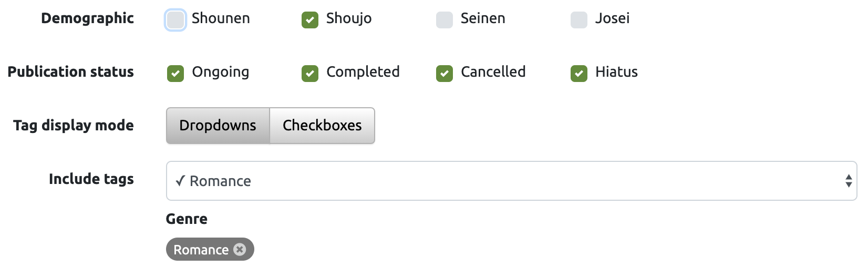The width and height of the screenshot is (868, 267).
Task: Uncheck the Ongoing publication status
Action: click(175, 74)
